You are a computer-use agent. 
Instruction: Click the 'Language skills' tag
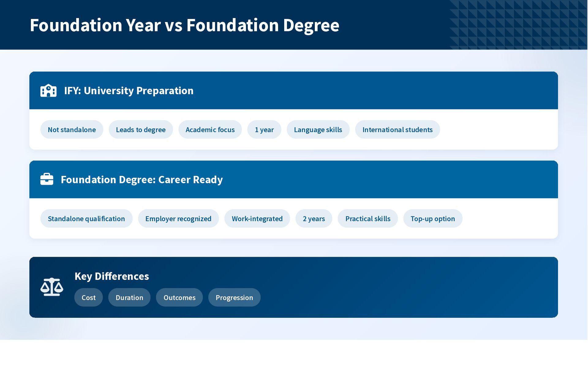(x=318, y=130)
